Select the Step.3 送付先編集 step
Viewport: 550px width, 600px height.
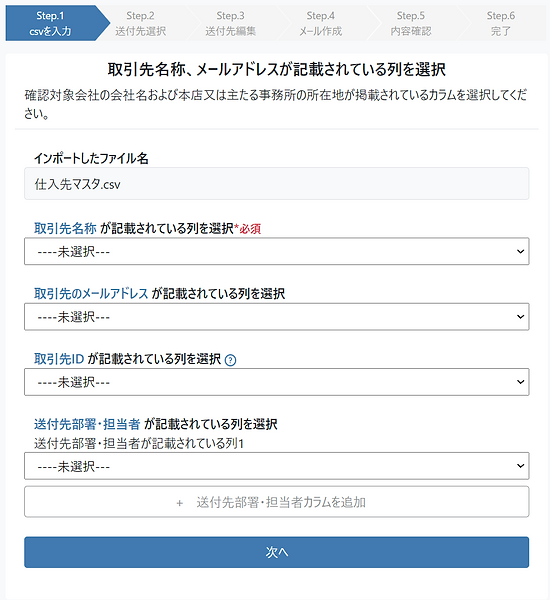tap(230, 23)
